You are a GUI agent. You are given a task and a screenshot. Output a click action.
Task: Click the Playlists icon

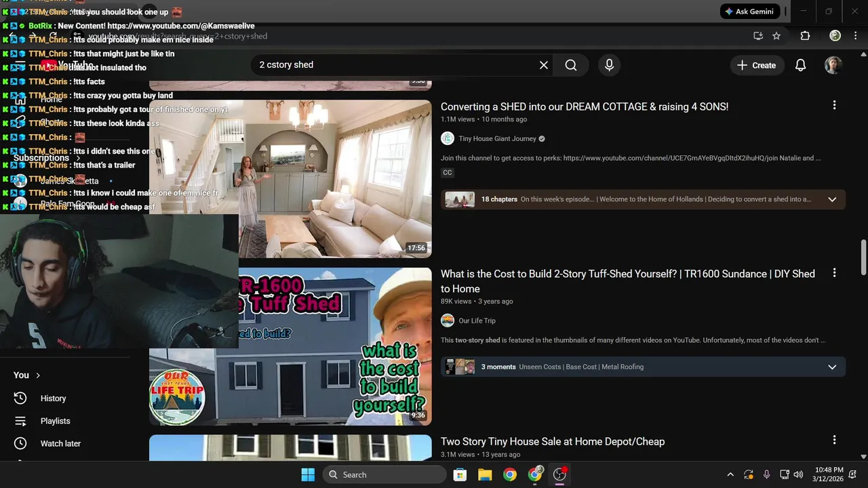click(20, 421)
